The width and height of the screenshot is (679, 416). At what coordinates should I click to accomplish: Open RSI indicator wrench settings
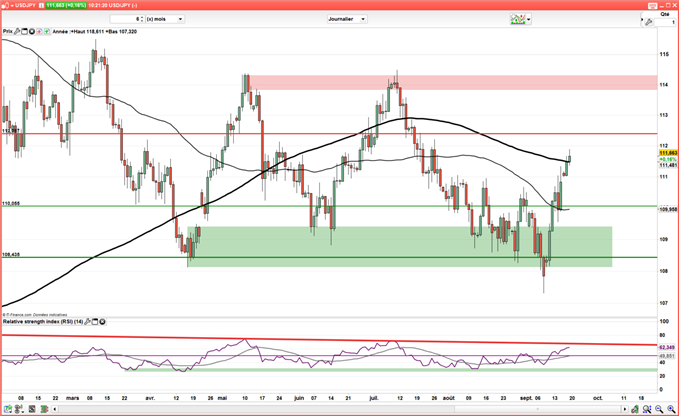click(87, 322)
